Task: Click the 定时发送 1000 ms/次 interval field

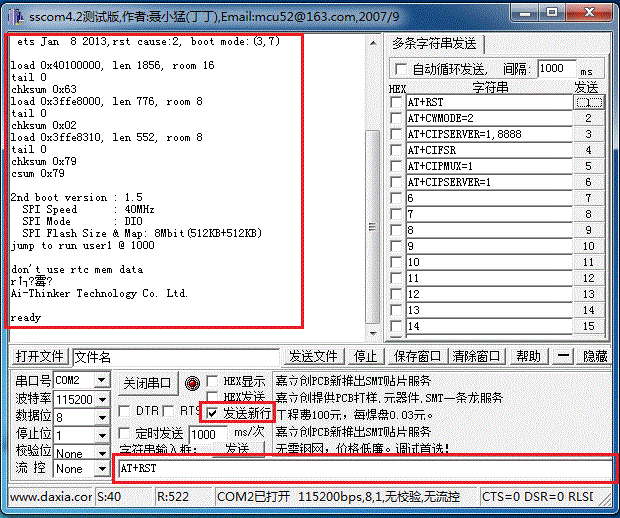Action: (208, 435)
